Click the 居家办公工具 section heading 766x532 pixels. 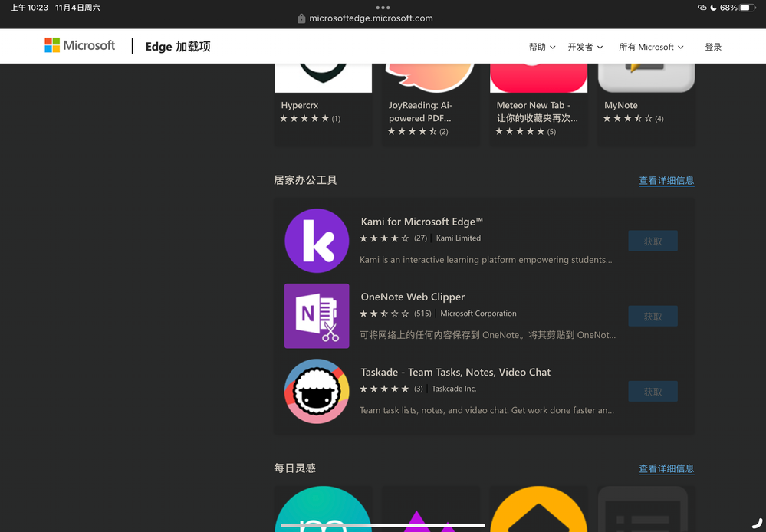click(305, 180)
